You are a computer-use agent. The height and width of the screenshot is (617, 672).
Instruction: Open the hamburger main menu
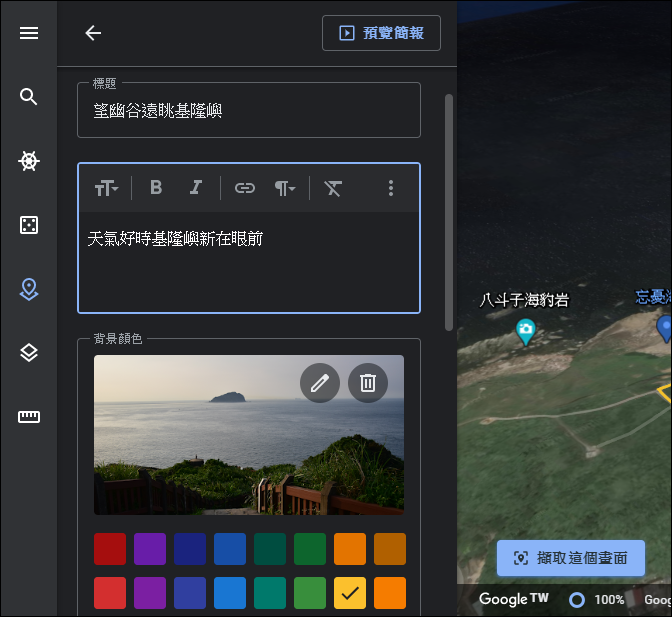pyautogui.click(x=29, y=33)
